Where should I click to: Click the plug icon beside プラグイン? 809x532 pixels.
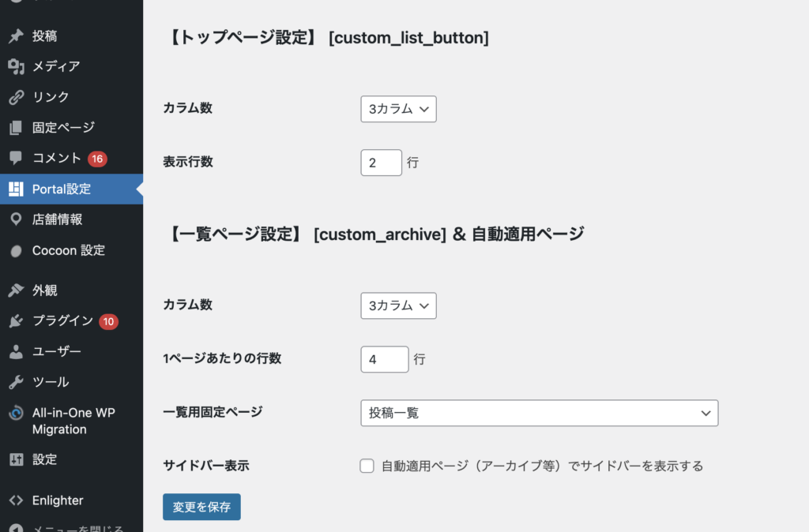point(16,321)
